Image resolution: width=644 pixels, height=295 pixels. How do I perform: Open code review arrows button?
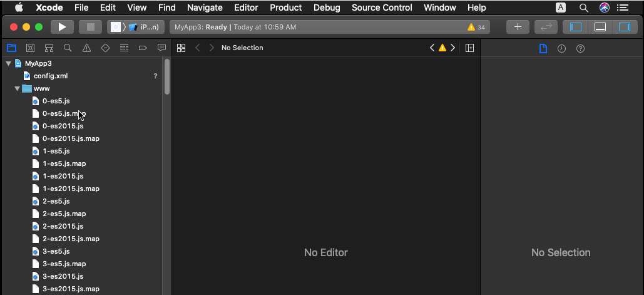546,27
